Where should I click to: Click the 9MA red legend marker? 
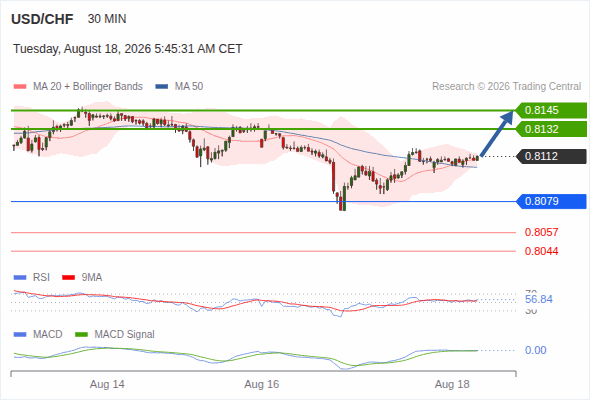pyautogui.click(x=68, y=278)
